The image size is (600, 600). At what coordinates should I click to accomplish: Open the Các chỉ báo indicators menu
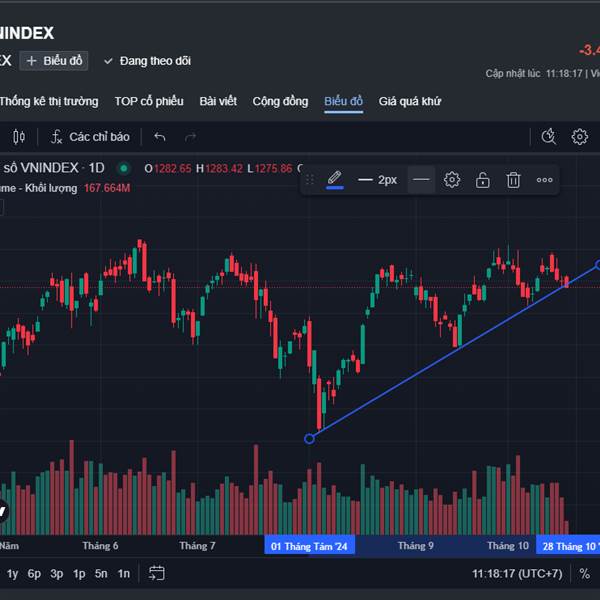90,137
